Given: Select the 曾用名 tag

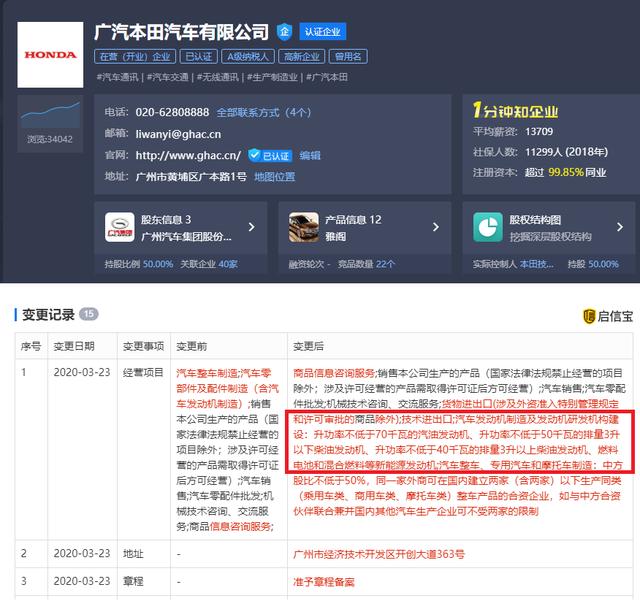Looking at the screenshot, I should coord(348,56).
